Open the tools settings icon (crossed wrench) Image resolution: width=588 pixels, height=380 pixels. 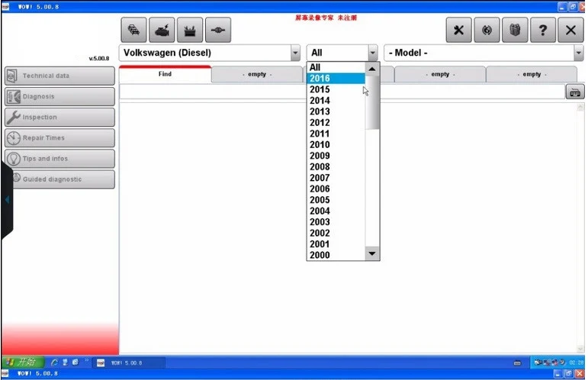point(458,30)
